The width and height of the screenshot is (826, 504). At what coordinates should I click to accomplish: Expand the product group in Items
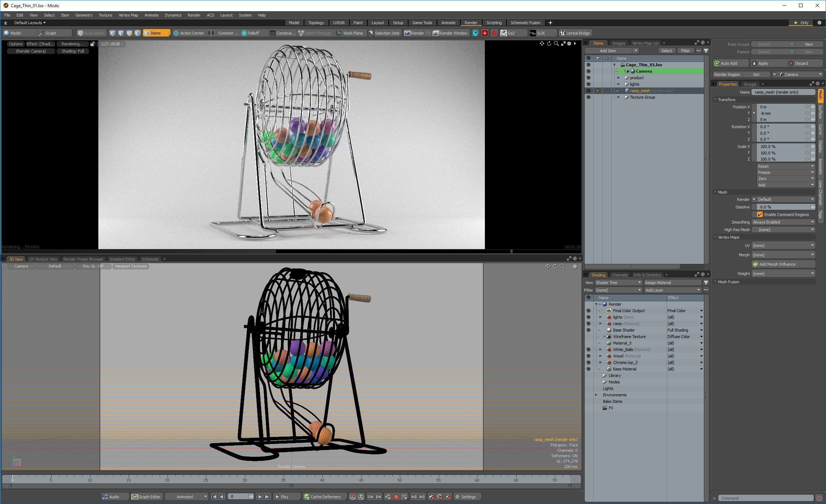[619, 78]
